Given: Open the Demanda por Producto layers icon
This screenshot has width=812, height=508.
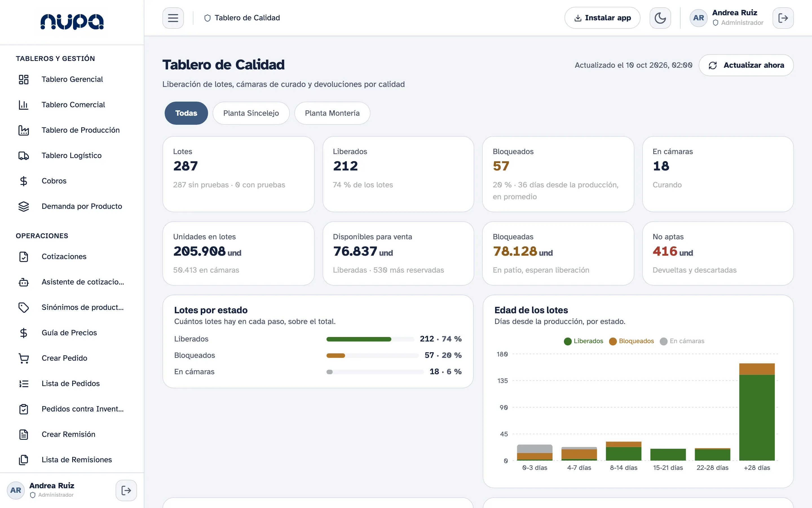Looking at the screenshot, I should point(23,206).
